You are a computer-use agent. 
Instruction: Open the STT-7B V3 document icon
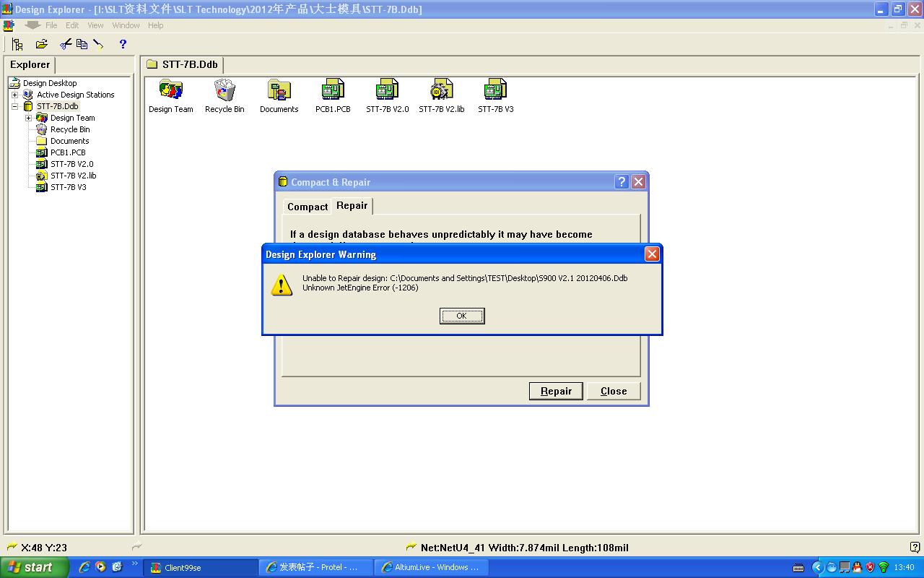[x=495, y=90]
